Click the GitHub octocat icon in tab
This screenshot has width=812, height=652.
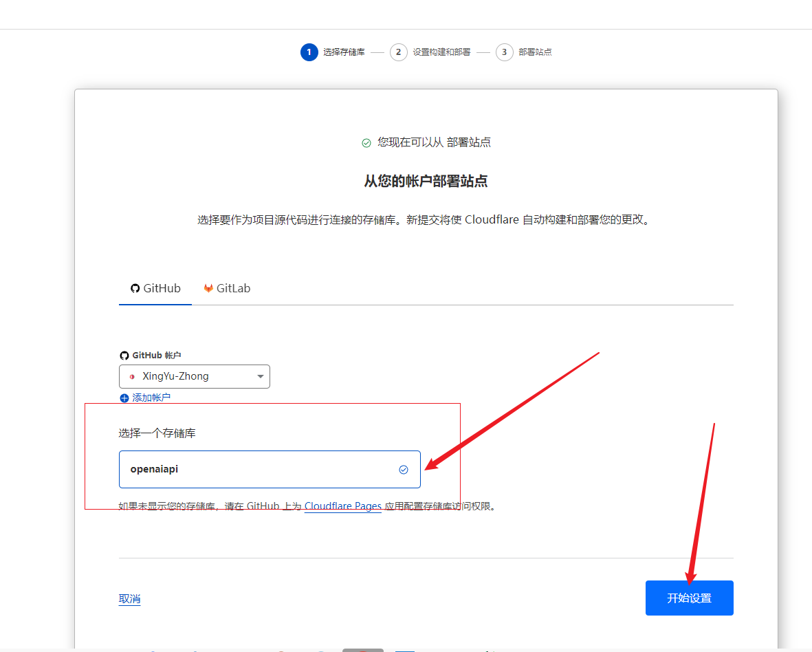[135, 288]
